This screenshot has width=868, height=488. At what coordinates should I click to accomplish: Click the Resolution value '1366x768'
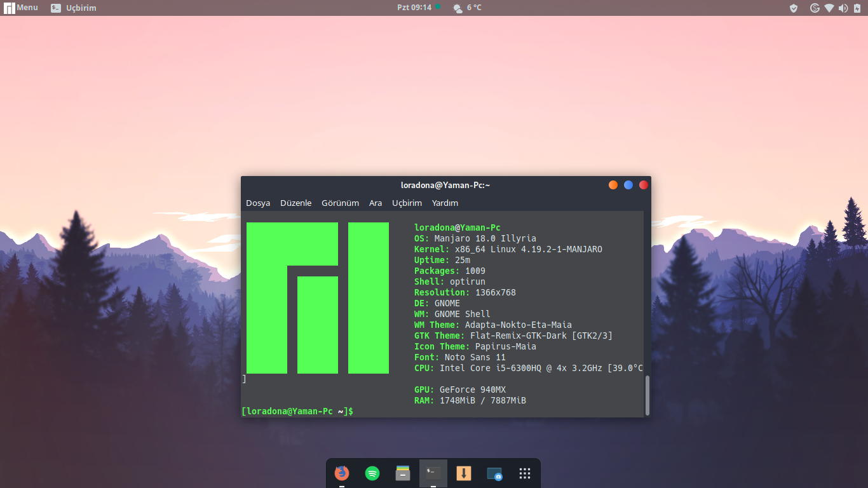(496, 292)
